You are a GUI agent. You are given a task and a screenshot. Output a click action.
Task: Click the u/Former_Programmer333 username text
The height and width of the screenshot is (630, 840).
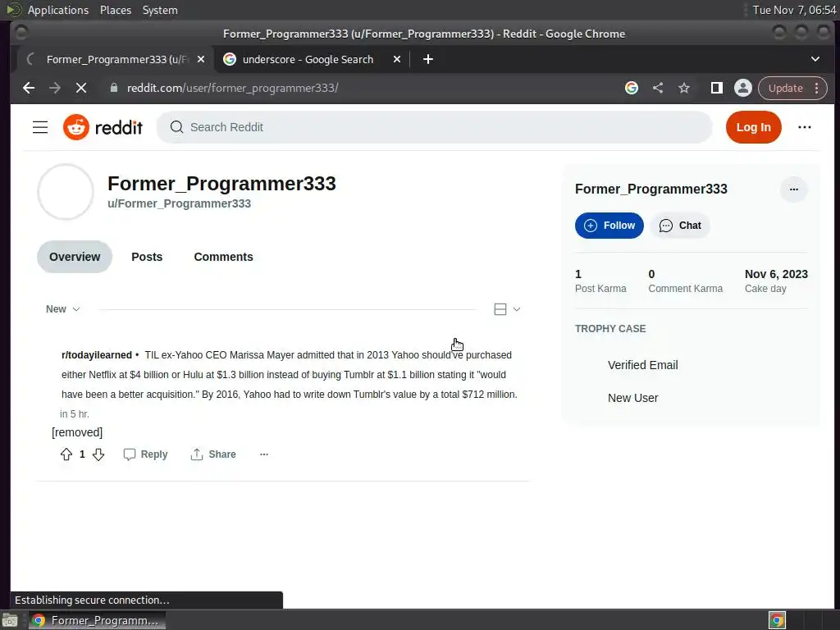[x=179, y=203]
